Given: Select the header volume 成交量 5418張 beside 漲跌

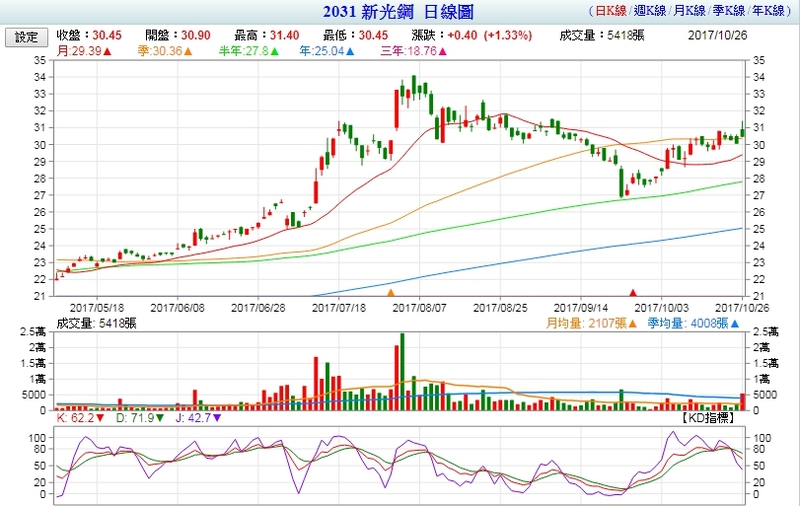Looking at the screenshot, I should 602,35.
